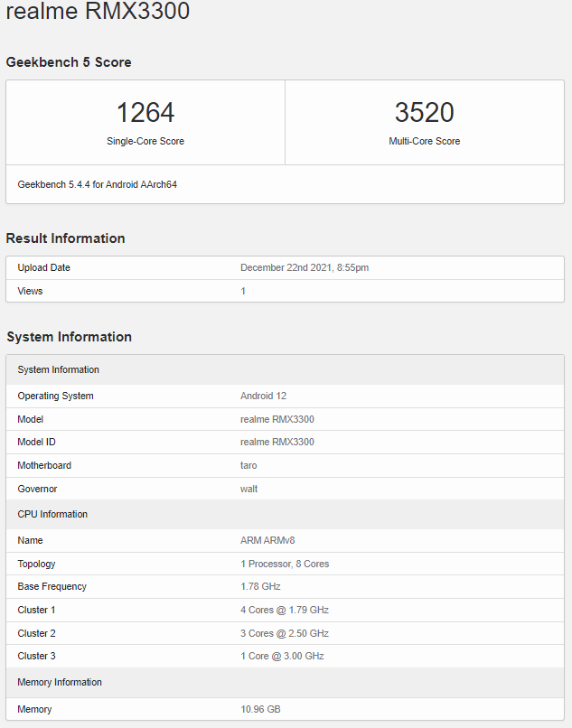Click the upload date December 22nd 2021
This screenshot has height=728, width=572.
(305, 268)
